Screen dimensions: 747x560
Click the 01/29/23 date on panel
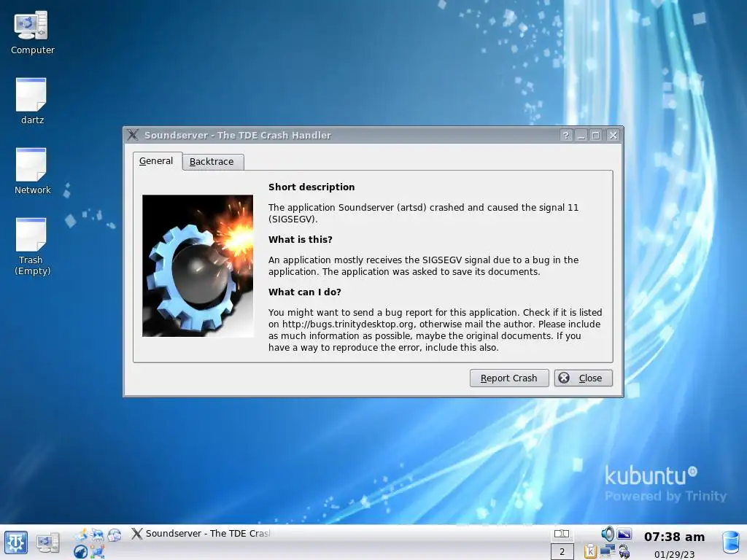(x=674, y=554)
